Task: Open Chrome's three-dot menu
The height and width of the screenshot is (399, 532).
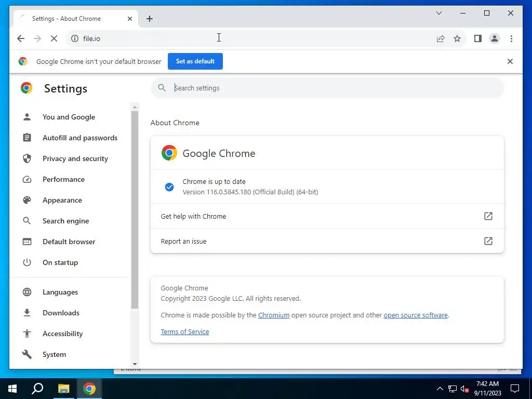Action: 511,38
